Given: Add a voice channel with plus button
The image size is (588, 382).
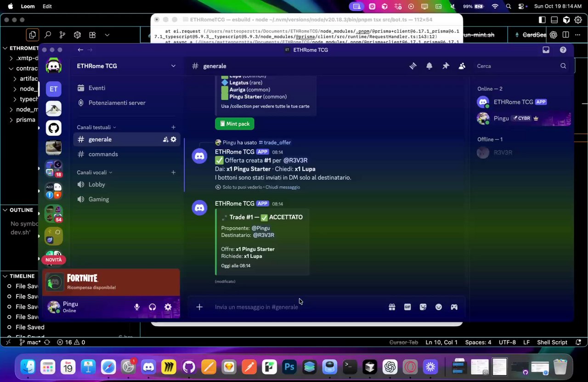Looking at the screenshot, I should coord(173,172).
